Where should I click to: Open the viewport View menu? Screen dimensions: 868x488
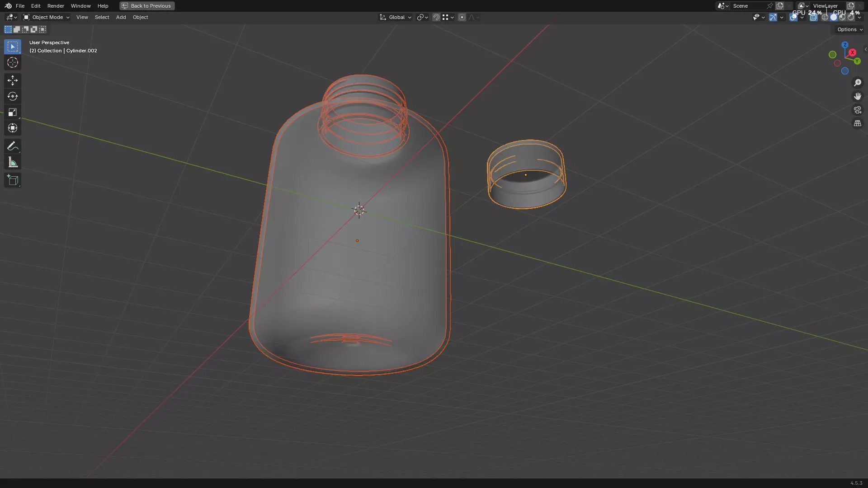coord(82,17)
